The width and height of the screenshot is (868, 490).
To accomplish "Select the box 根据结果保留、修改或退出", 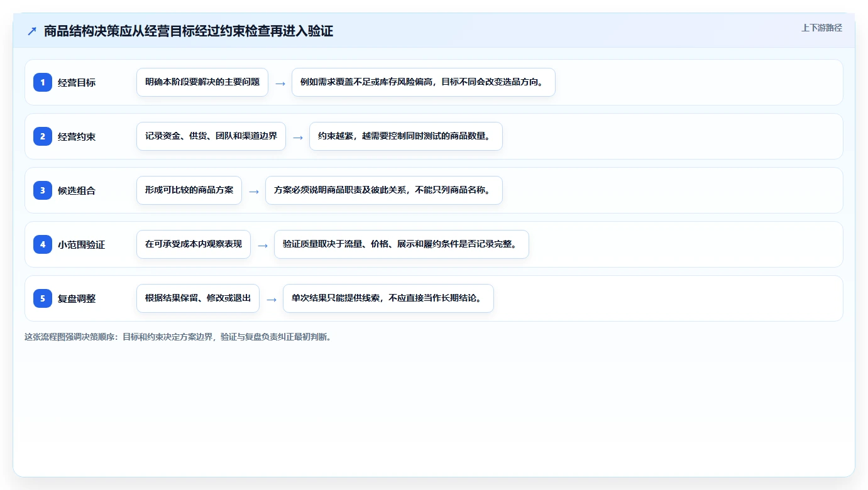I will click(x=198, y=298).
